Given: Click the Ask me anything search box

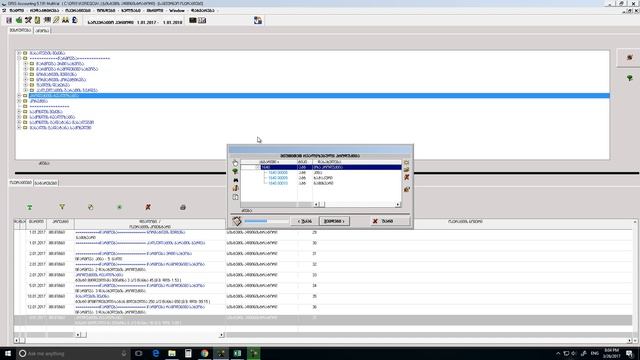Looking at the screenshot, I should pos(73,353).
